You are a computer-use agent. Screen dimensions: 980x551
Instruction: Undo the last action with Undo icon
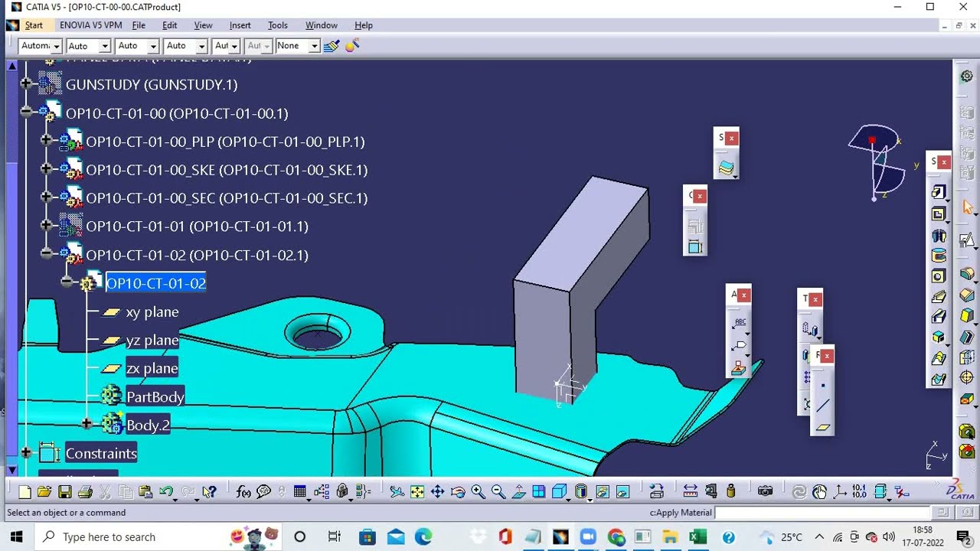click(x=166, y=492)
